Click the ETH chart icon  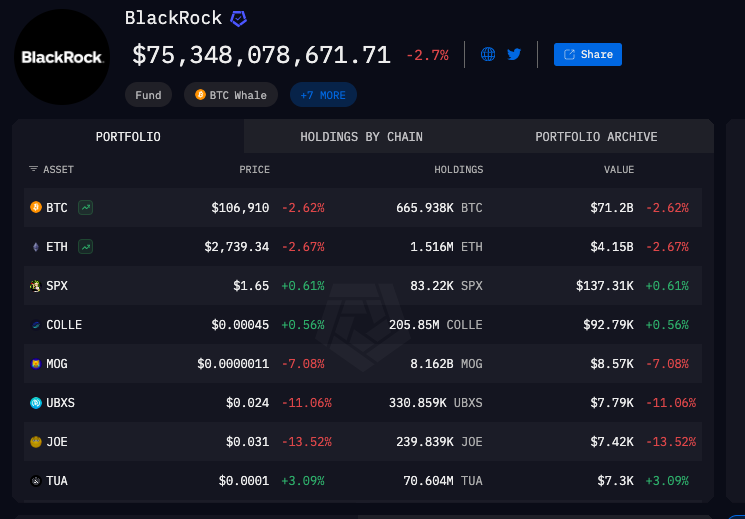(87, 246)
